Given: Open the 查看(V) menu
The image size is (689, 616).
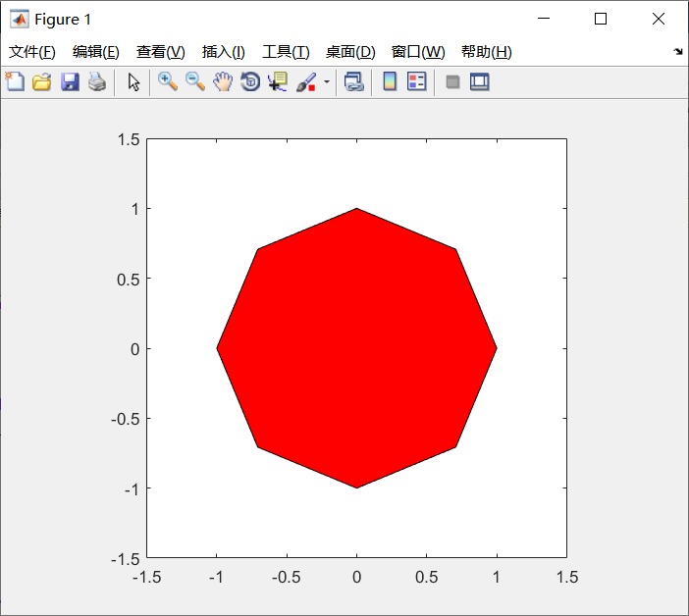Looking at the screenshot, I should pyautogui.click(x=160, y=52).
